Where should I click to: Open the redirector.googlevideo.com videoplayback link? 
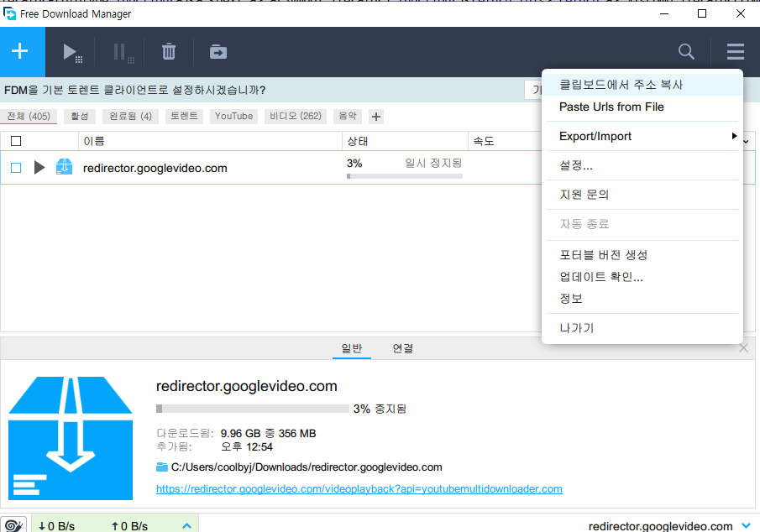point(359,489)
